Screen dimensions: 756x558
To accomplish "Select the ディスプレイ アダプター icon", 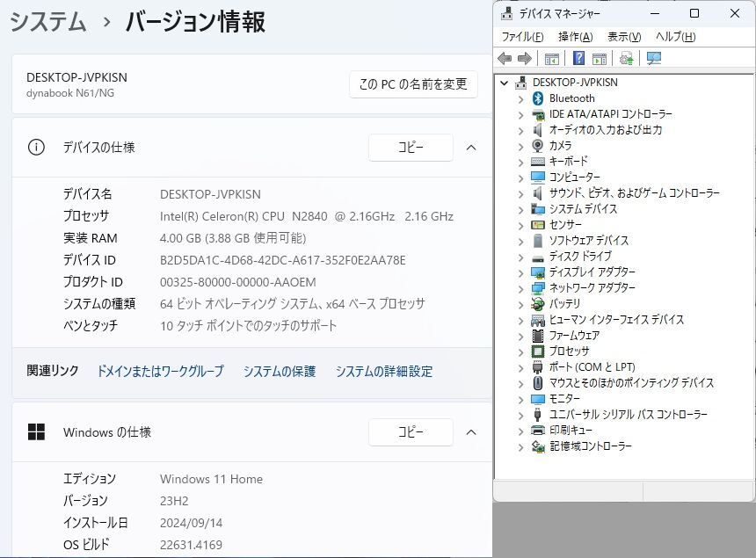I will [538, 272].
